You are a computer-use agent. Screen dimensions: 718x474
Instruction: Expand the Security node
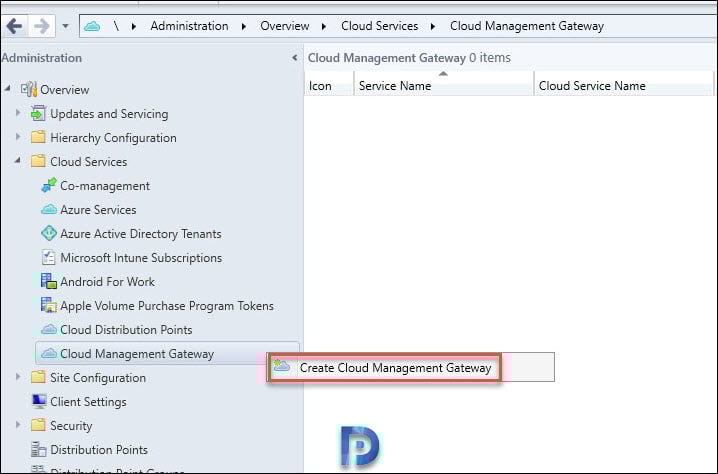tap(18, 425)
